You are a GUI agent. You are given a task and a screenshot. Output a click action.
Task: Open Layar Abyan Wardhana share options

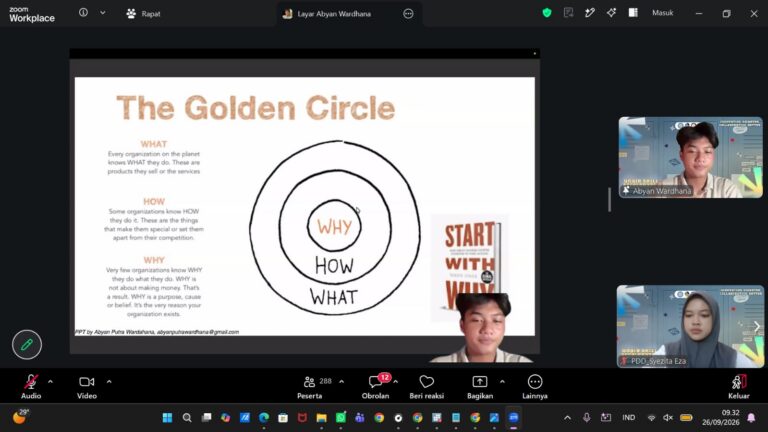point(408,14)
